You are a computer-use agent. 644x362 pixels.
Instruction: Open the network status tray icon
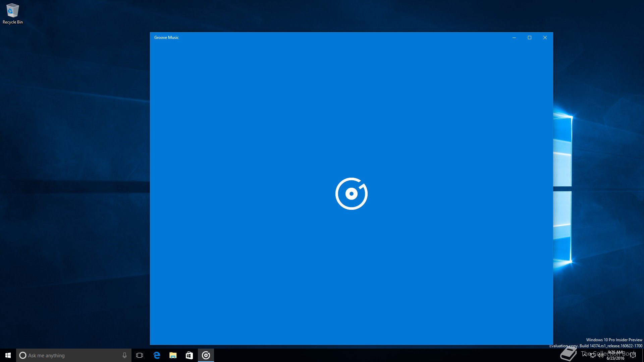tap(593, 355)
